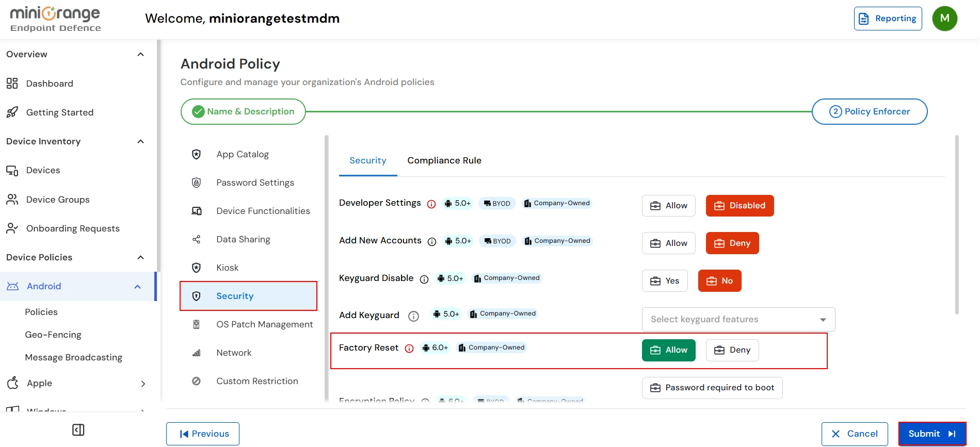Click the OS Patch Management icon
The height and width of the screenshot is (447, 980).
click(196, 324)
